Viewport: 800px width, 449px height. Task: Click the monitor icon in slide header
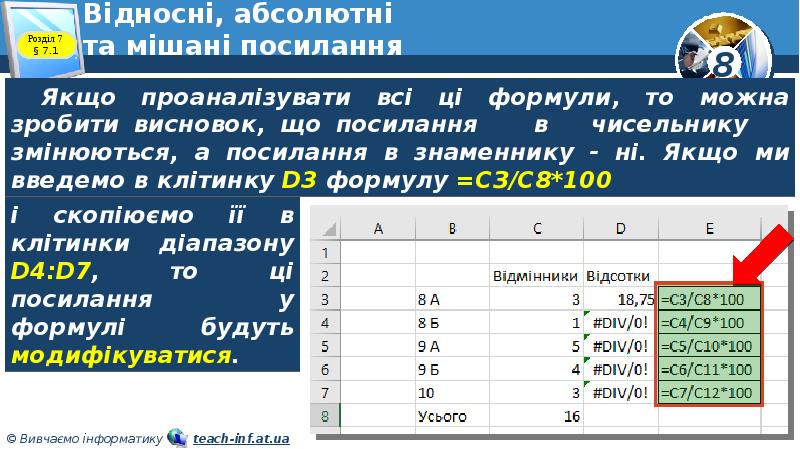(42, 38)
